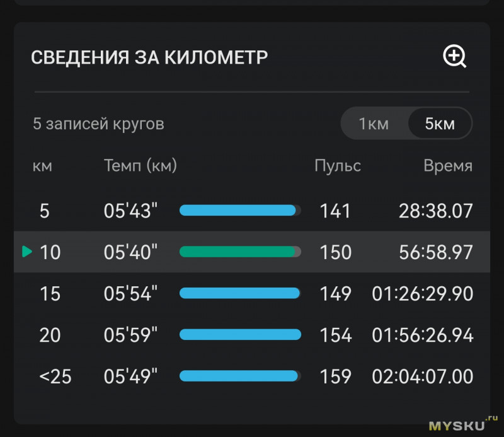Switch to 1км lap segment
This screenshot has width=504, height=437.
374,124
